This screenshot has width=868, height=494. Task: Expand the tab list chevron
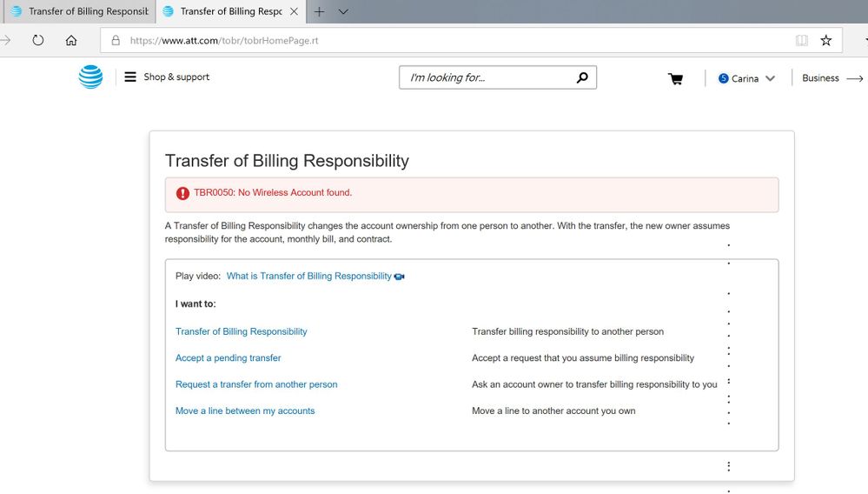tap(343, 12)
